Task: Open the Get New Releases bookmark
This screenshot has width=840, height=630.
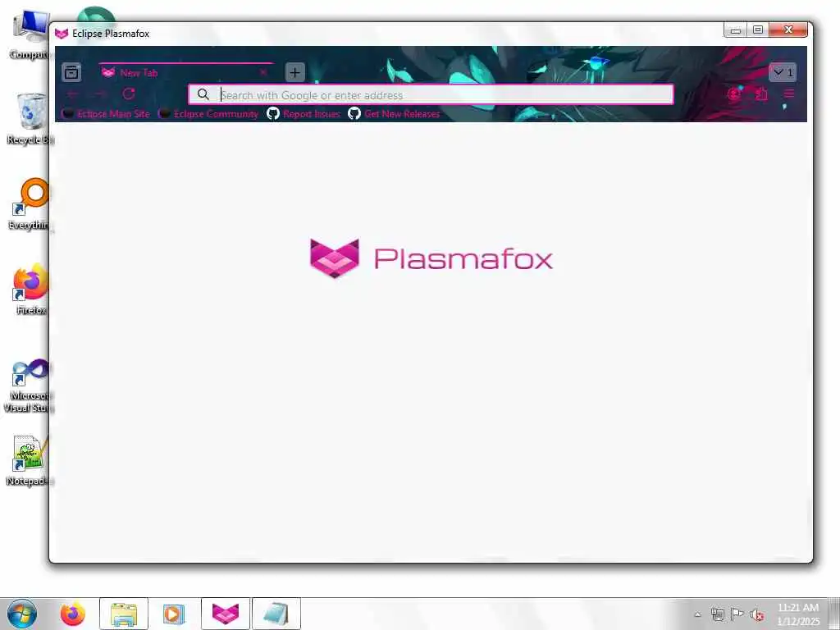Action: coord(395,113)
